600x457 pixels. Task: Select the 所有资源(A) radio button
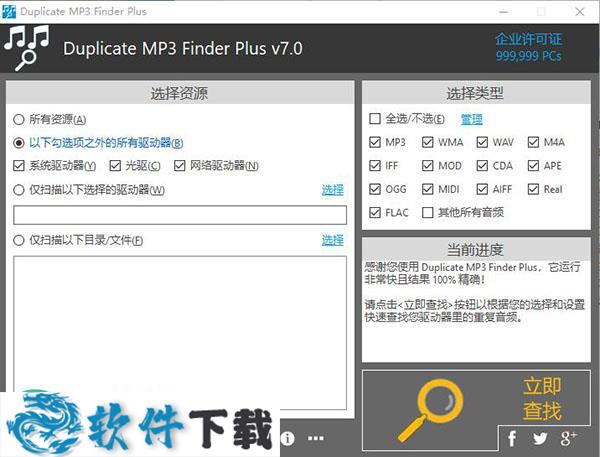(19, 119)
